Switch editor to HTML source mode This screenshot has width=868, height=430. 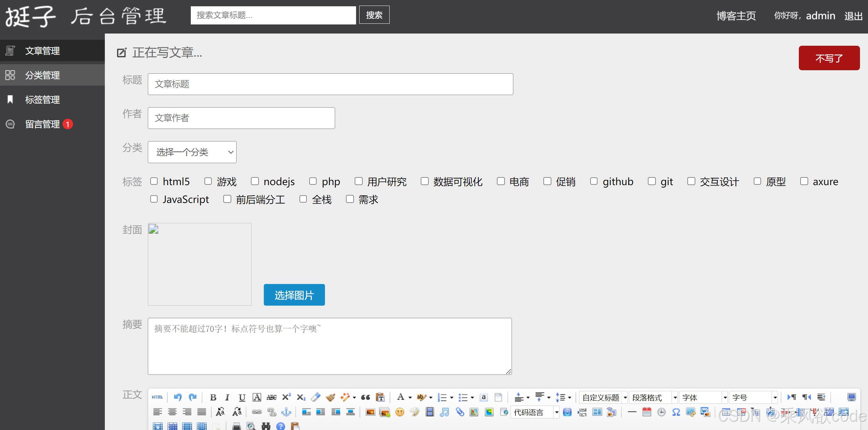(x=158, y=397)
